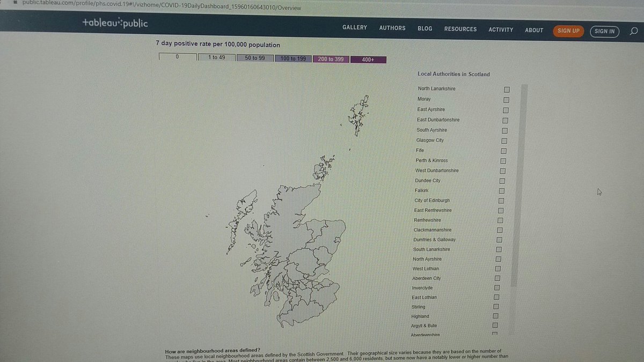Click the 'Local Authorities in Scotland' heading
Image resolution: width=644 pixels, height=362 pixels.
[x=453, y=75]
